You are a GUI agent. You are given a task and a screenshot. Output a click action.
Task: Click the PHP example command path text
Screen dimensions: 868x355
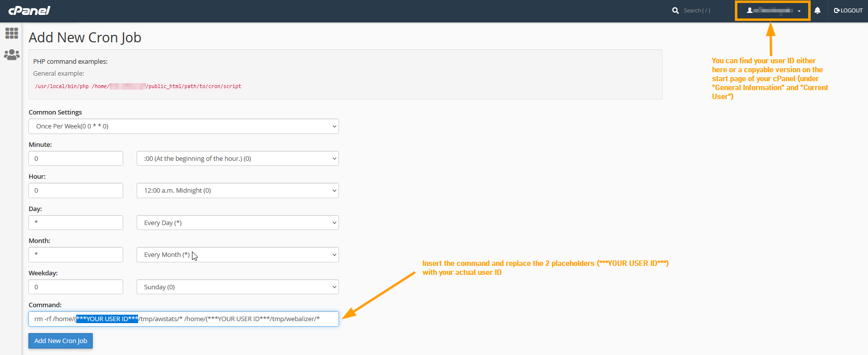point(138,86)
